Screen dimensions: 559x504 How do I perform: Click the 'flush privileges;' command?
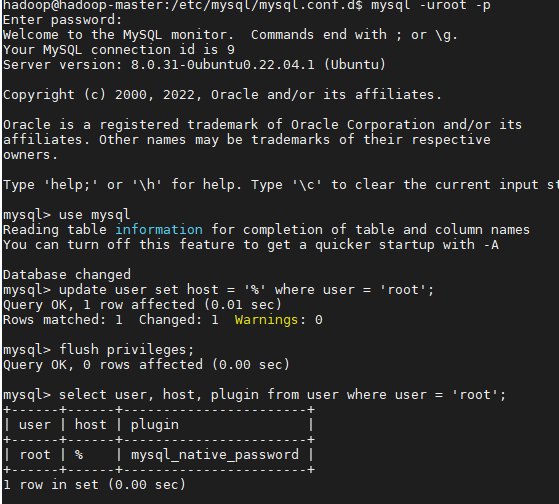[127, 350]
